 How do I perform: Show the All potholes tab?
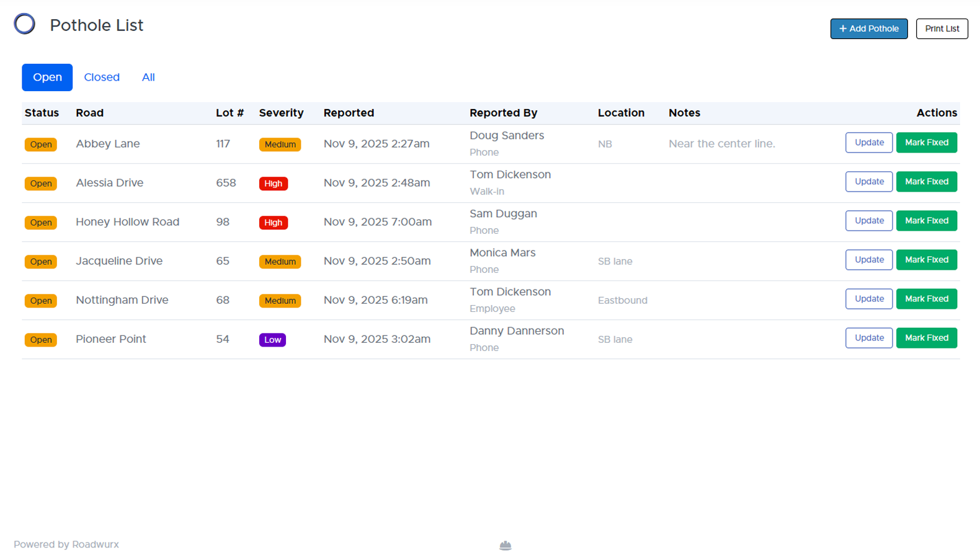[x=148, y=77]
